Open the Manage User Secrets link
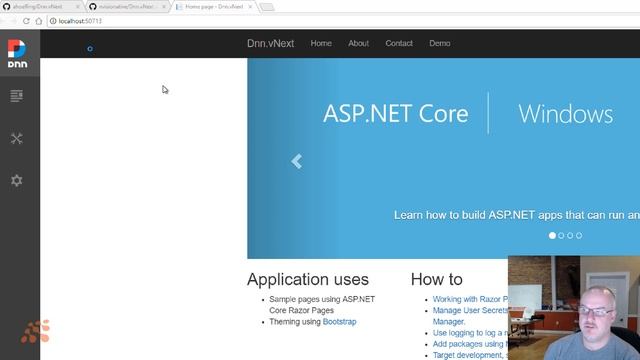This screenshot has width=640, height=360. [470, 310]
